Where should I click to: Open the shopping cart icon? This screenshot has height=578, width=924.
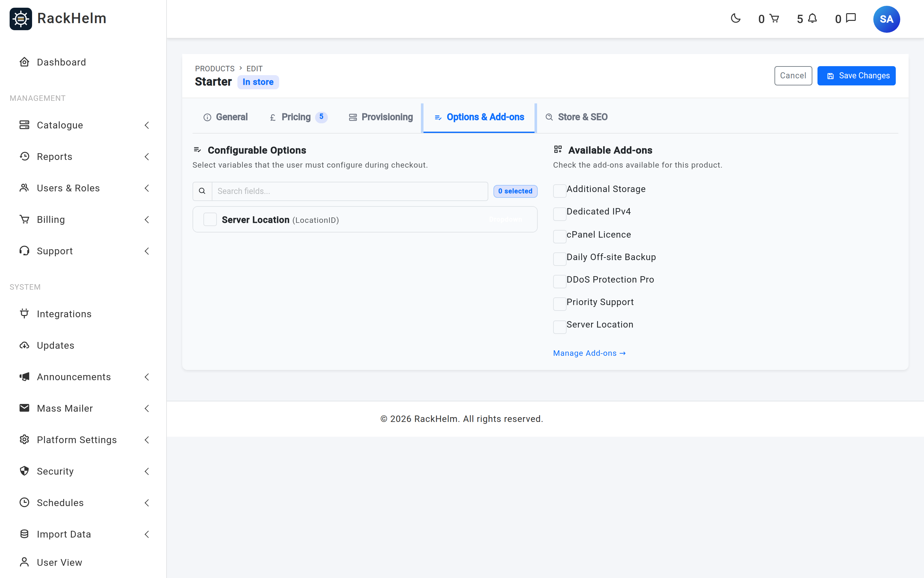pyautogui.click(x=774, y=18)
